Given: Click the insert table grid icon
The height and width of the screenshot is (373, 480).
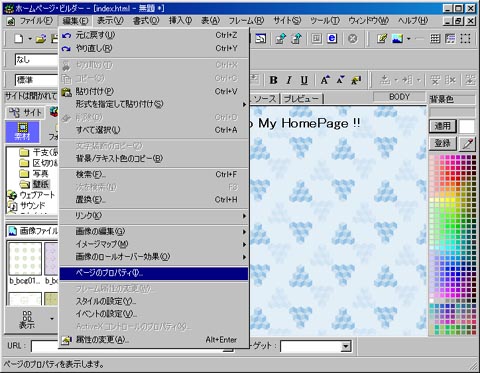Looking at the screenshot, I should click(435, 39).
